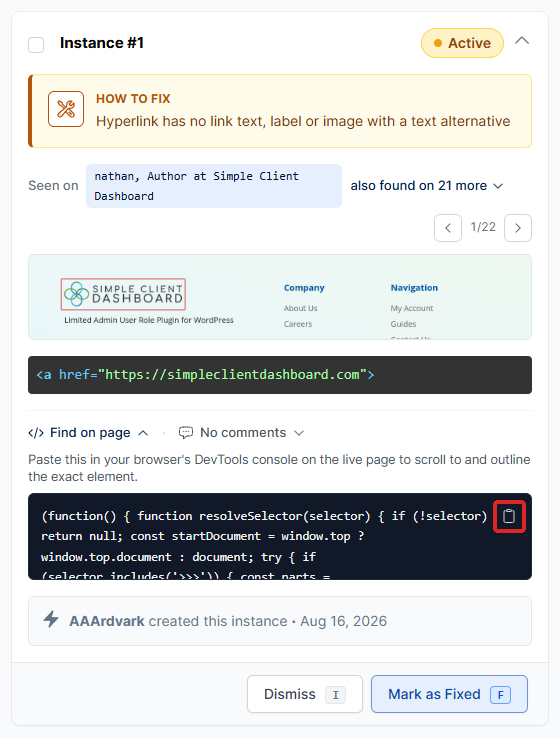Click the speech bubble comments icon
The height and width of the screenshot is (737, 560).
pyautogui.click(x=186, y=432)
